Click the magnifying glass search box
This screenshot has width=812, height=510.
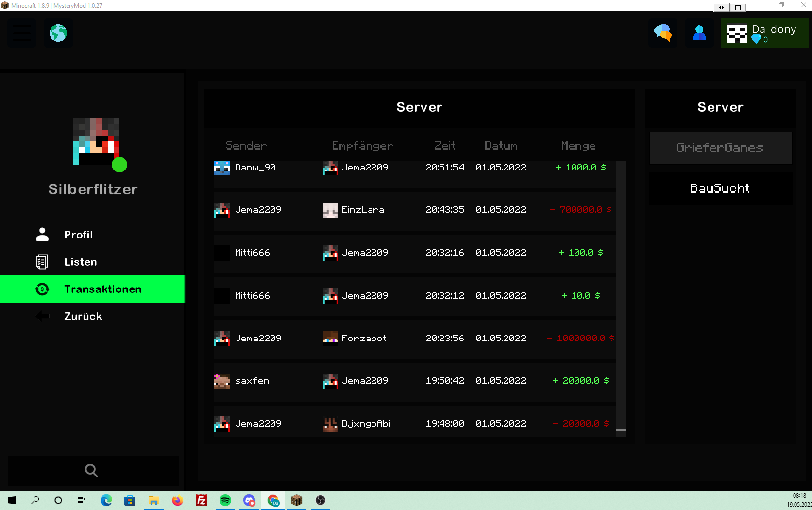pyautogui.click(x=93, y=471)
